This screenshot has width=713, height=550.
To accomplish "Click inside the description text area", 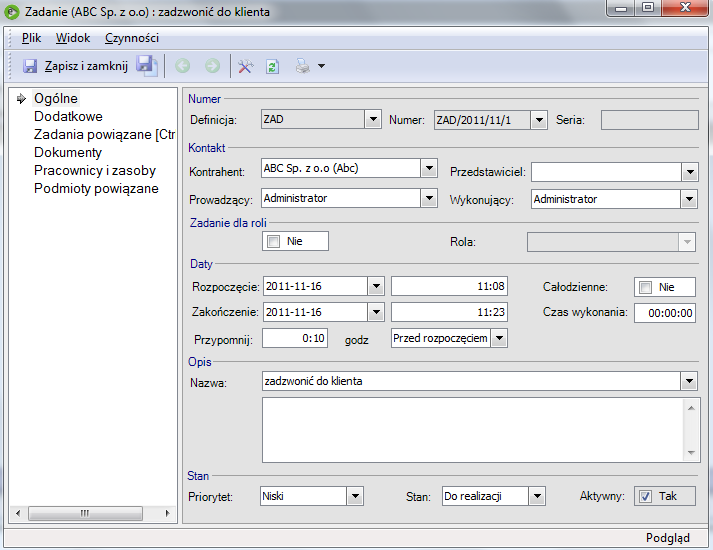I will click(473, 430).
